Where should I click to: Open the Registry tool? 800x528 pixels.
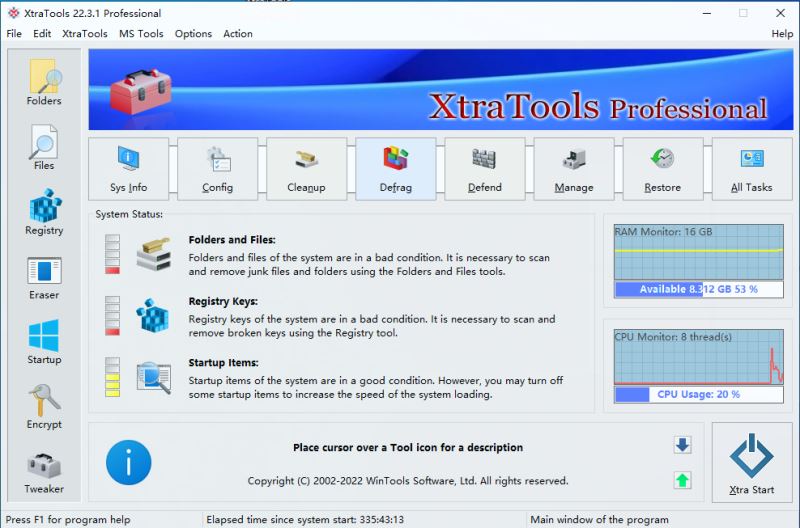(44, 212)
